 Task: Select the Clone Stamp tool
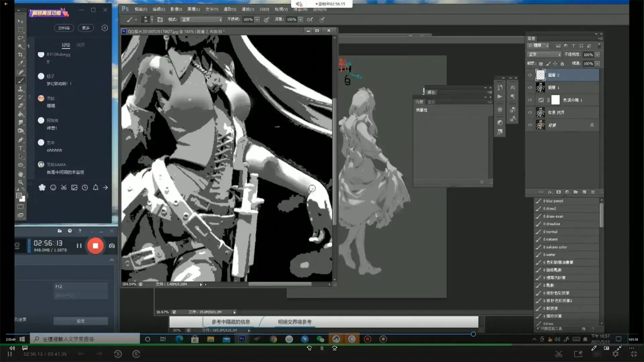(20, 89)
